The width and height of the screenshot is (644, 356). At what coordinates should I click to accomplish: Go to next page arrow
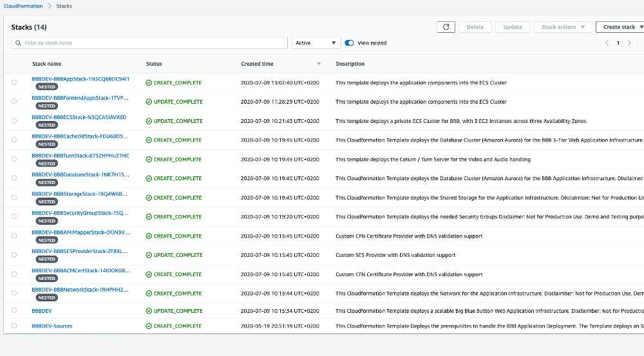tap(629, 43)
